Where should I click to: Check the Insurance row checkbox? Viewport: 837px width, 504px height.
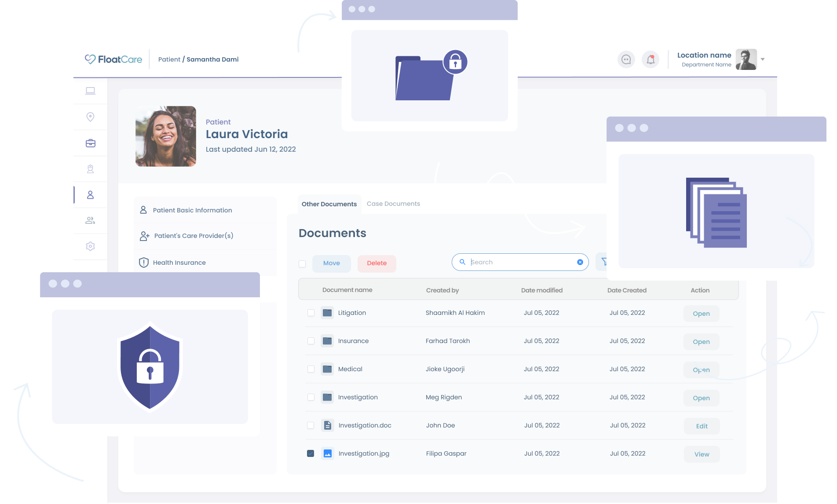(x=311, y=341)
